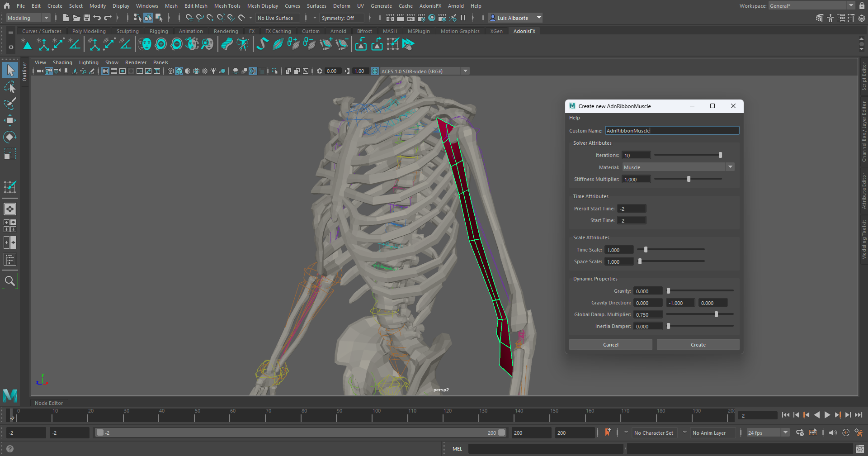Adjust the Global Damp. Multiplier slider handle
The height and width of the screenshot is (456, 868).
[716, 314]
